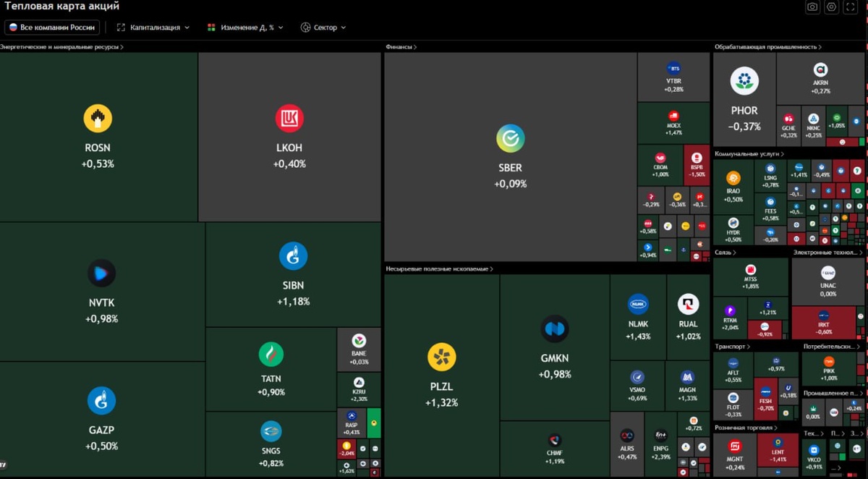The width and height of the screenshot is (868, 479).
Task: Click the Alrosa ALRS logo icon
Action: point(627,436)
